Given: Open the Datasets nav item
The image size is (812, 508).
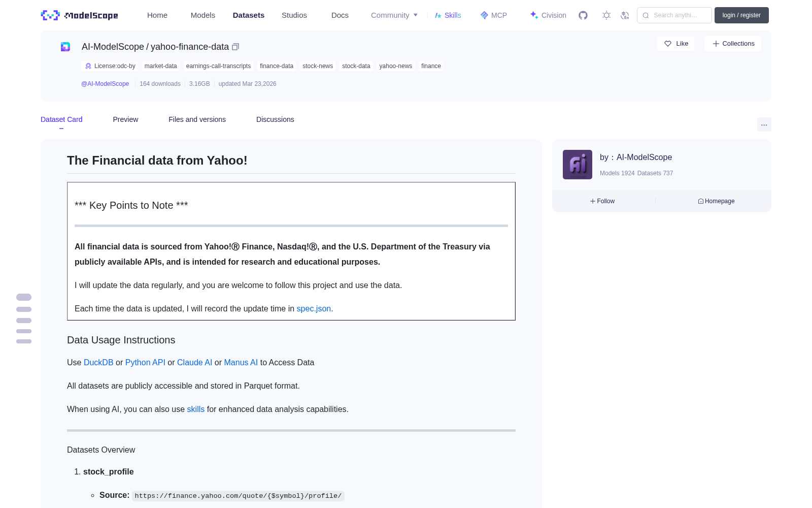Looking at the screenshot, I should pos(249,15).
